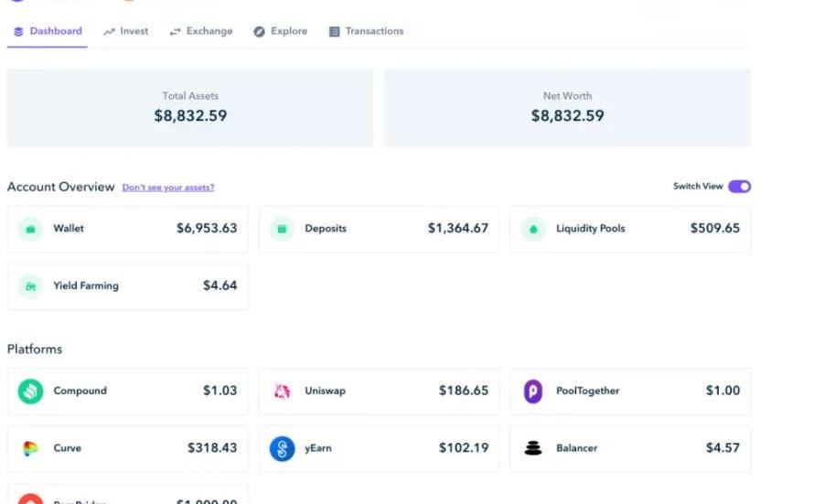
Task: Click the Yield Farming tractor icon
Action: [30, 286]
